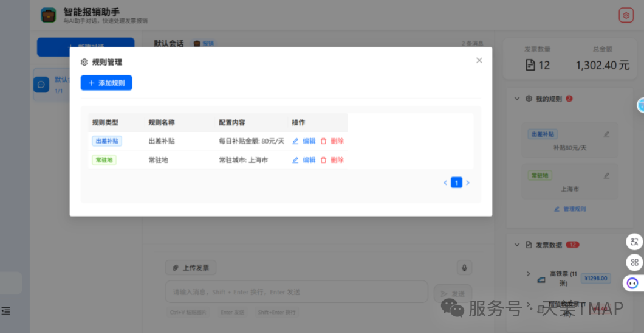The image size is (644, 334).
Task: Click the ¥1298.00 amount badge
Action: click(x=596, y=279)
